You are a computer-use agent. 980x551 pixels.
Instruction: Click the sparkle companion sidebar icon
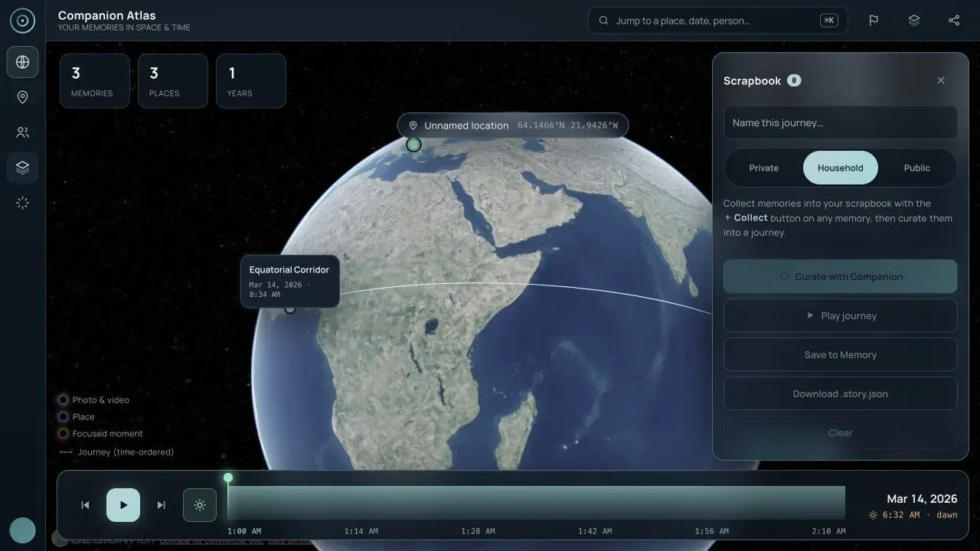22,203
